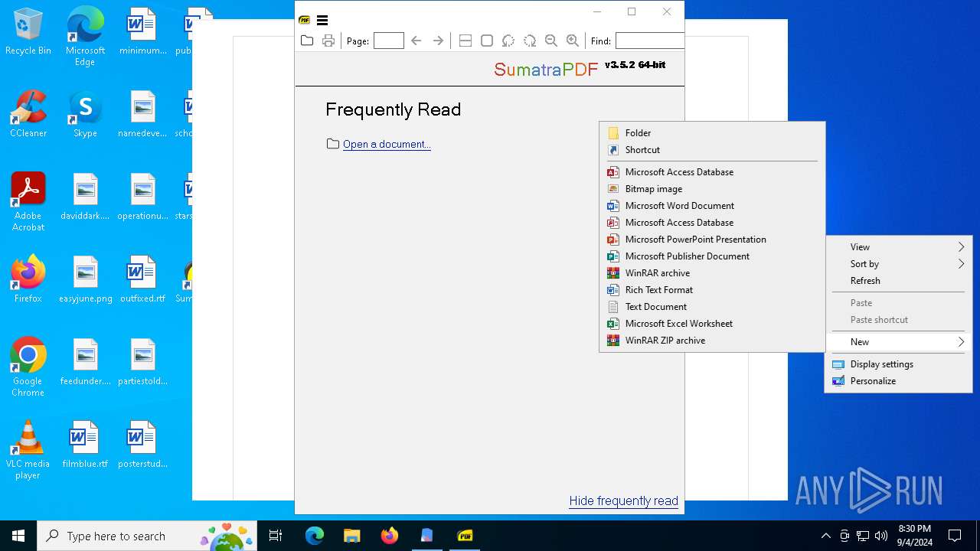Open Display settings from context menu

pyautogui.click(x=898, y=364)
